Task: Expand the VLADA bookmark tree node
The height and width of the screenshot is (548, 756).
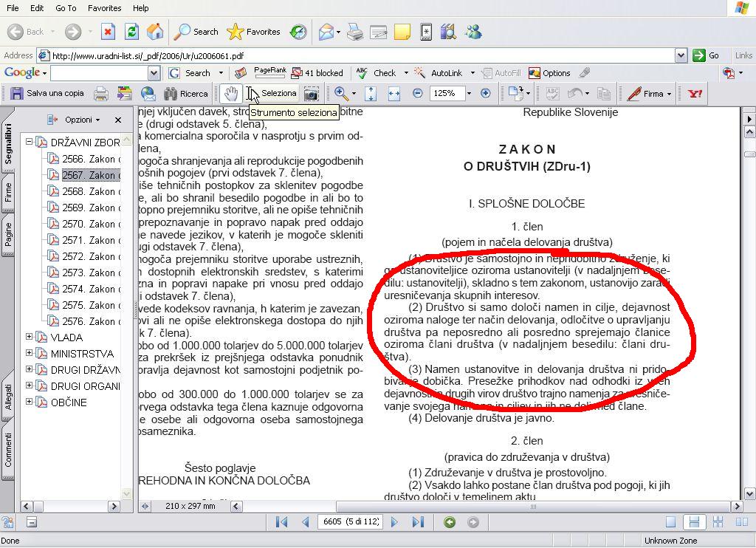Action: click(x=30, y=338)
